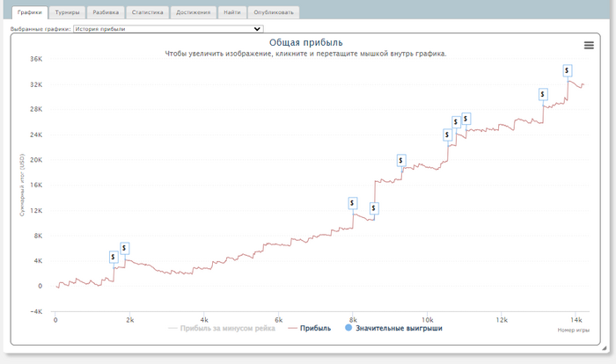616x364 pixels.
Task: Click the highest dollar marker near 13.8k
Action: [568, 70]
